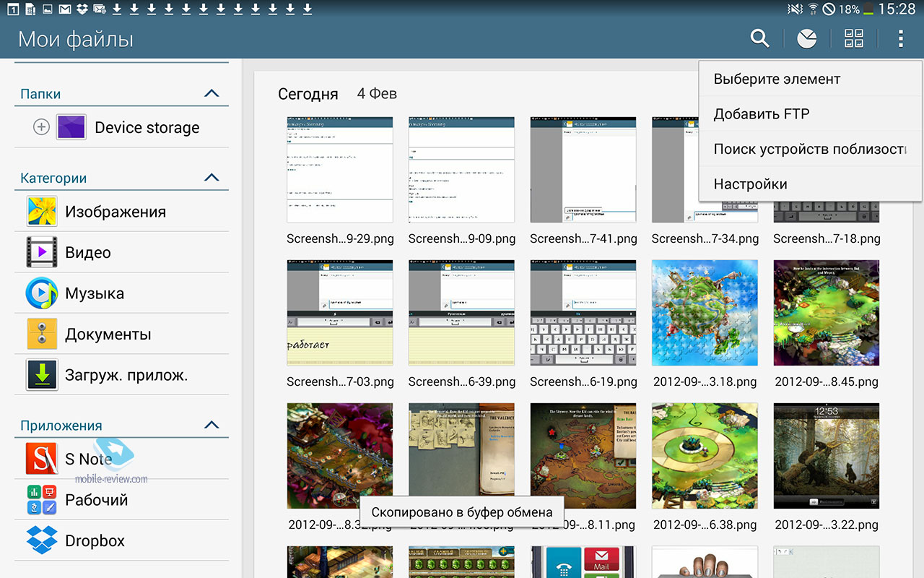924x578 pixels.
Task: Tap the battery indicator in status bar
Action: point(867,9)
